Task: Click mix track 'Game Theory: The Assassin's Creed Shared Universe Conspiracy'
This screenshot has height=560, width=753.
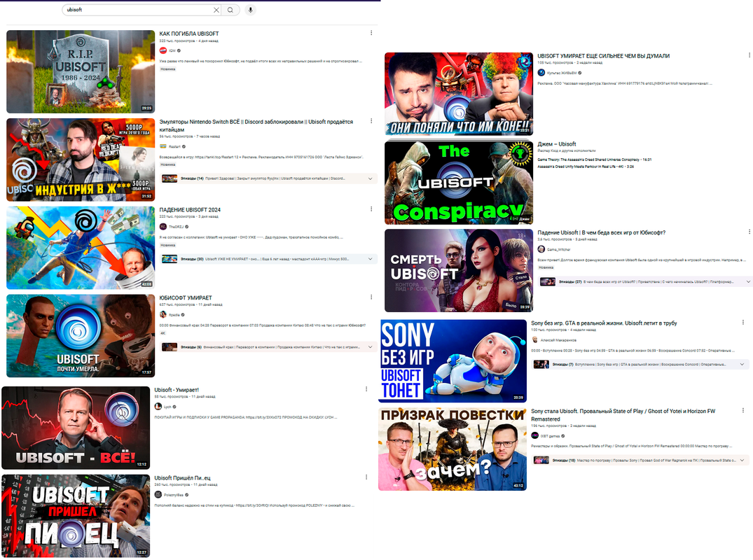Action: point(595,160)
